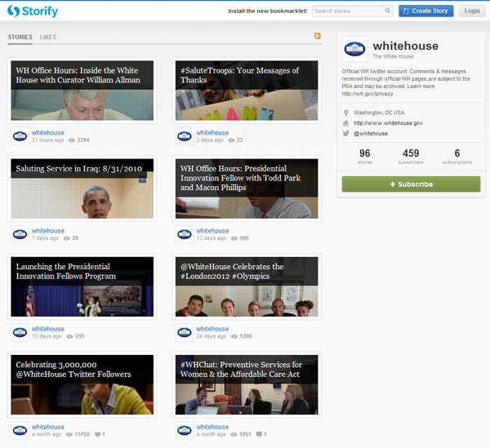The image size is (490, 448).
Task: Switch to the Likes tab
Action: pos(48,38)
